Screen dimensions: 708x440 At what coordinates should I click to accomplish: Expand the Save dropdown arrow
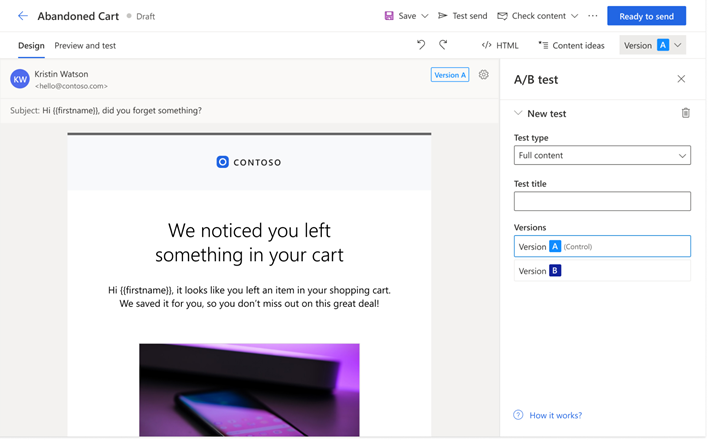425,16
